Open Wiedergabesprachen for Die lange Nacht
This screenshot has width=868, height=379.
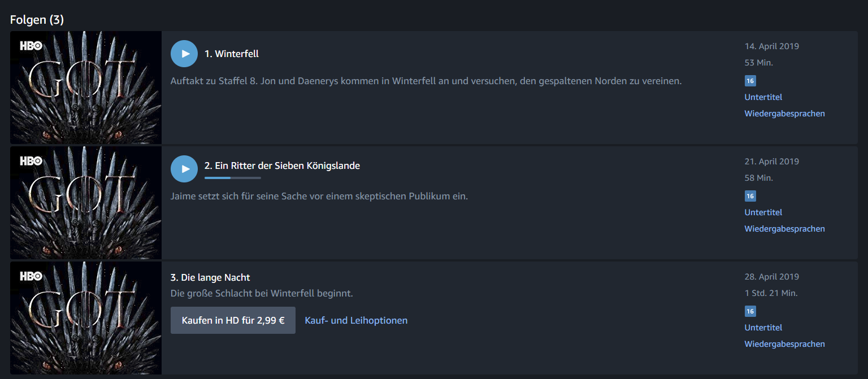coord(785,344)
